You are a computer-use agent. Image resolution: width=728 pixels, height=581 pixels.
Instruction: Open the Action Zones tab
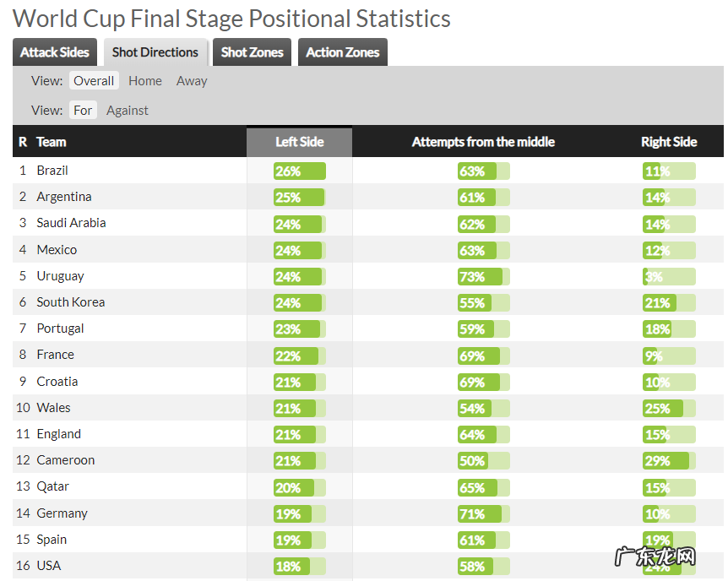coord(342,52)
